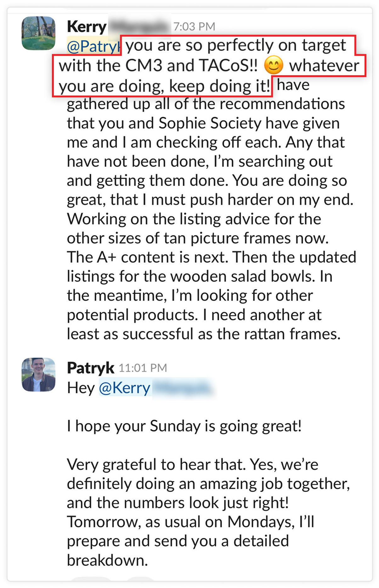The image size is (379, 588).
Task: Open Patryk's profile from the sender name
Action: click(90, 368)
